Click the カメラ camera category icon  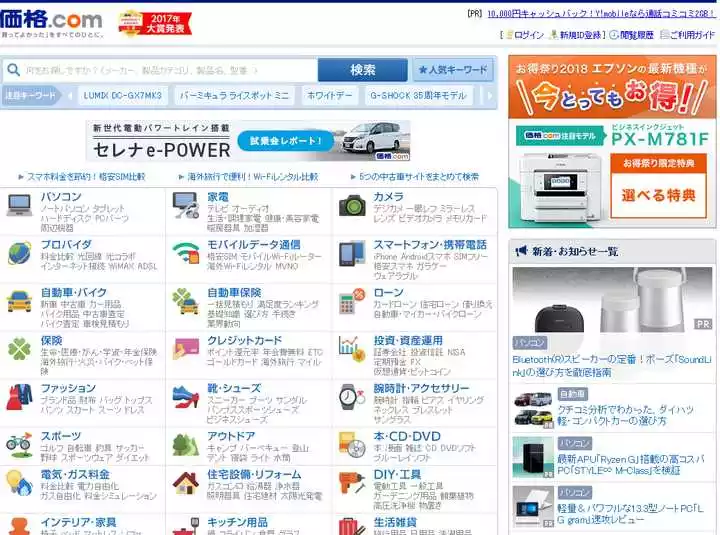[352, 205]
